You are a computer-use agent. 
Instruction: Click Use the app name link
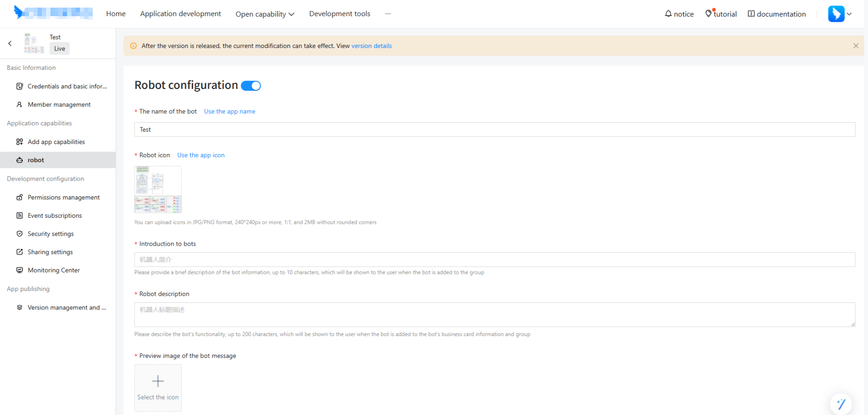[x=229, y=111]
